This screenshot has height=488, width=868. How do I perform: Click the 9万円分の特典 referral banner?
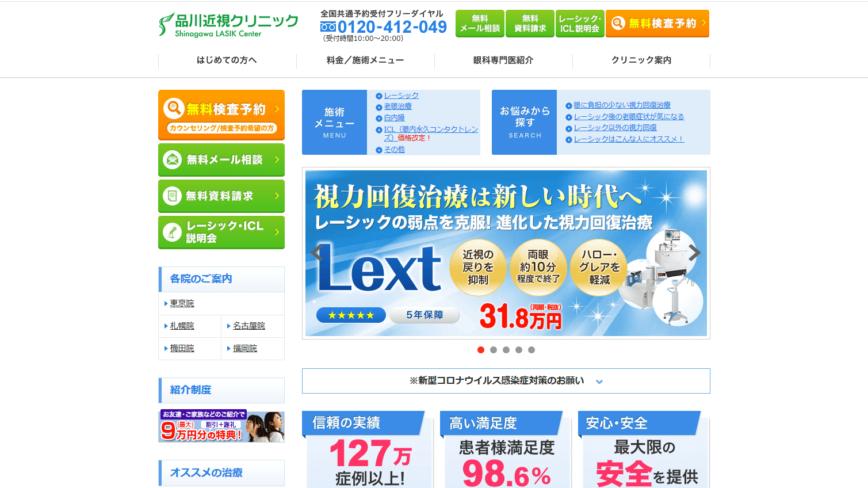221,426
